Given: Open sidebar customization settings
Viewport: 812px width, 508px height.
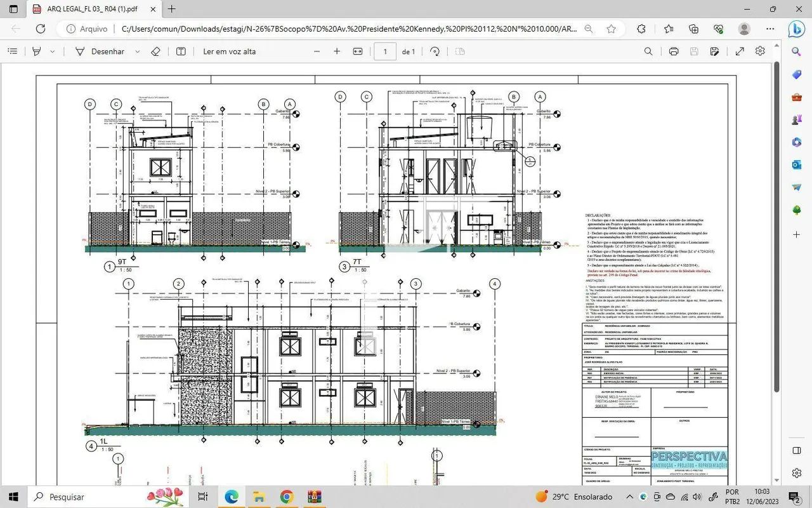Looking at the screenshot, I should [x=797, y=472].
